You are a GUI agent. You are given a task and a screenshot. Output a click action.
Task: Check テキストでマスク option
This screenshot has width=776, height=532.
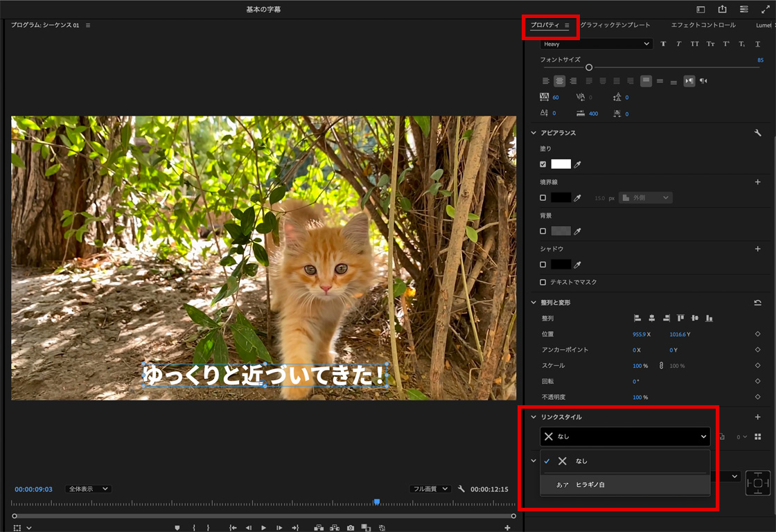543,282
